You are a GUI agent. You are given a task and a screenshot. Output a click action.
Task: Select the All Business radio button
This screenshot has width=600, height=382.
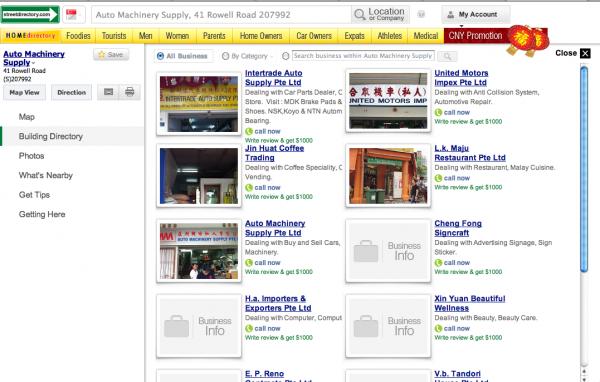[160, 56]
